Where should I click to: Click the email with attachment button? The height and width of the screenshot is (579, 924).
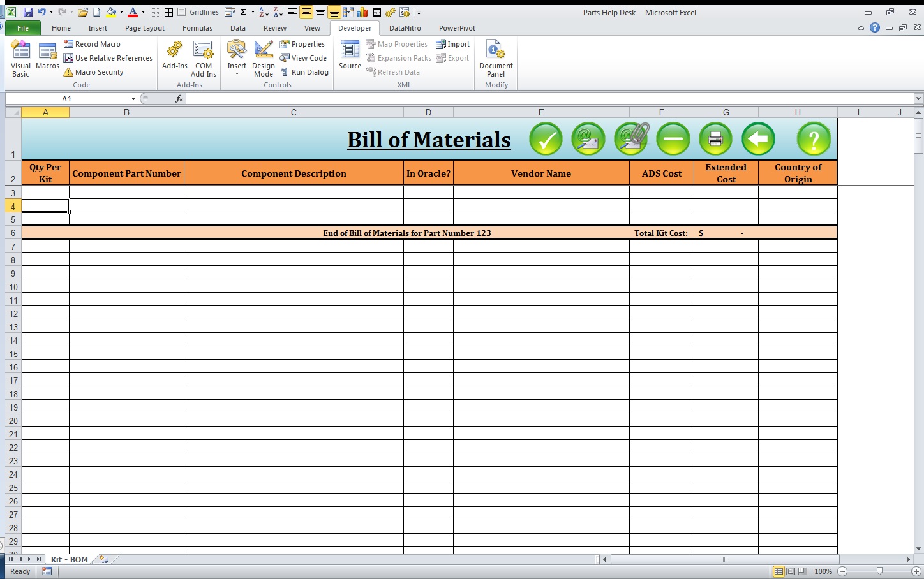tap(631, 138)
